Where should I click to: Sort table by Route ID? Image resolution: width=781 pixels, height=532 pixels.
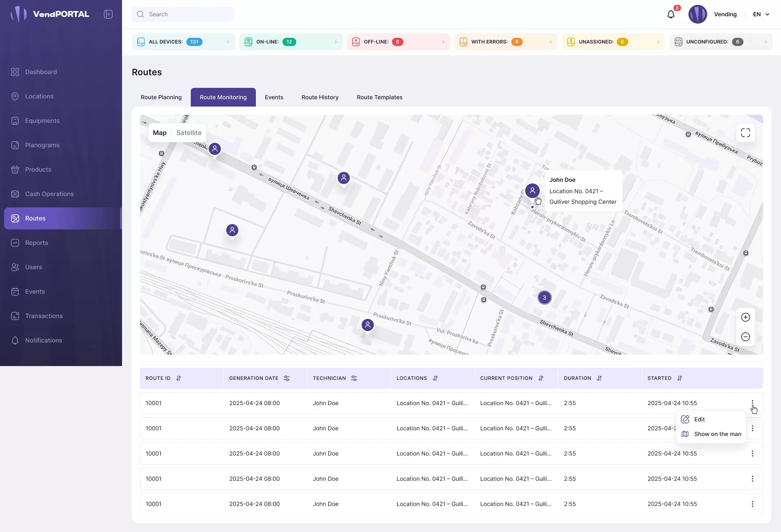pyautogui.click(x=179, y=378)
